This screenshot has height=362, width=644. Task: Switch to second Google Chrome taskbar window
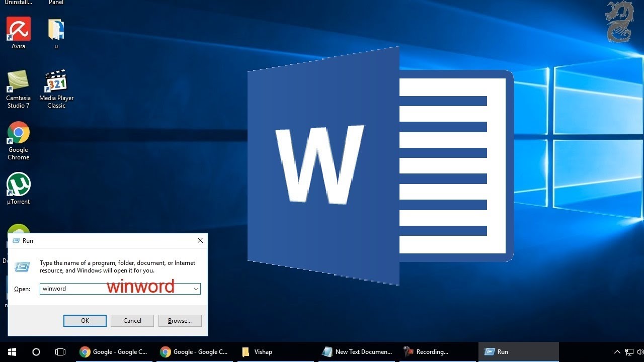194,352
